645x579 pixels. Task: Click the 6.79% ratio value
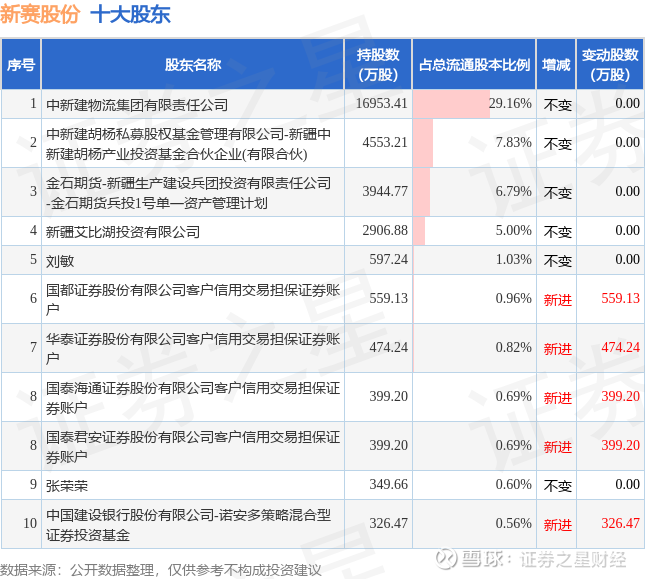(x=514, y=191)
